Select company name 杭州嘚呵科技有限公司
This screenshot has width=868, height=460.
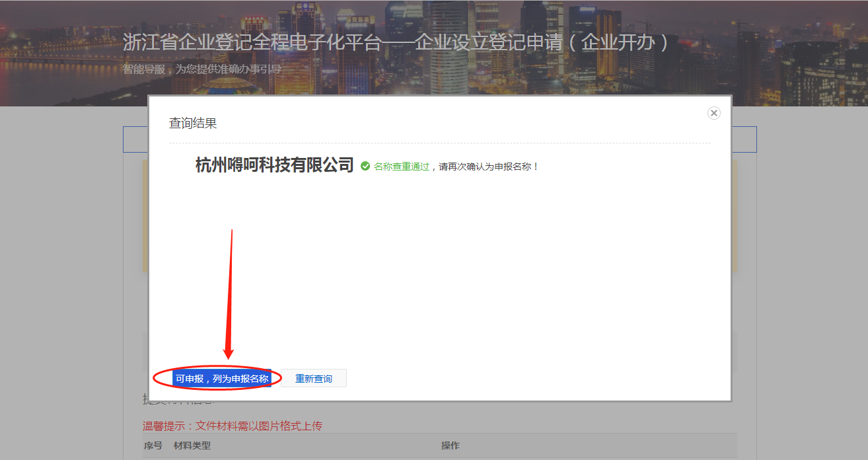[x=275, y=165]
